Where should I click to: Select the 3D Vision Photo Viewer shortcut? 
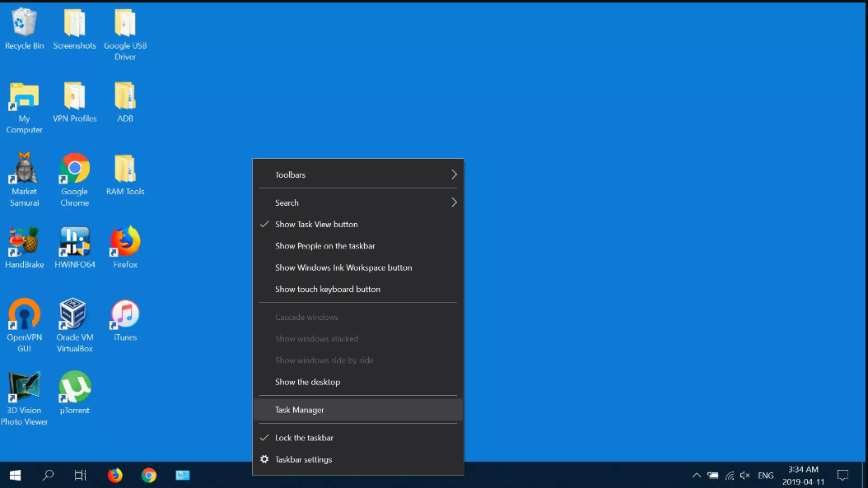tap(24, 399)
